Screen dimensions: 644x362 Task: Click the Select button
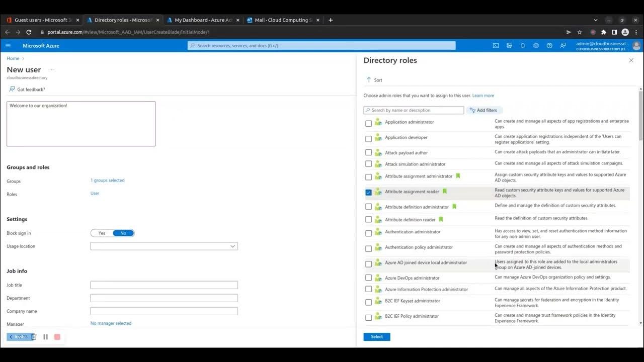(377, 337)
